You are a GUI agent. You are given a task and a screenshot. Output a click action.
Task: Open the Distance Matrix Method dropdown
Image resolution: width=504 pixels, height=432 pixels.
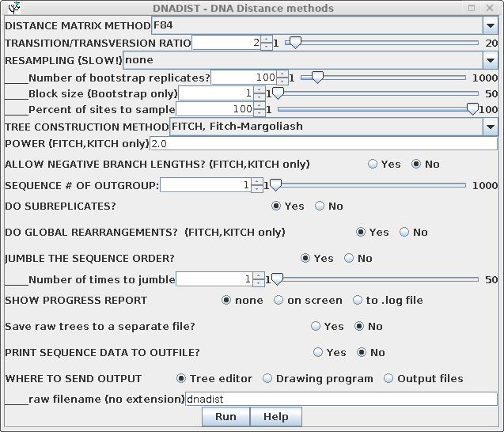point(490,25)
